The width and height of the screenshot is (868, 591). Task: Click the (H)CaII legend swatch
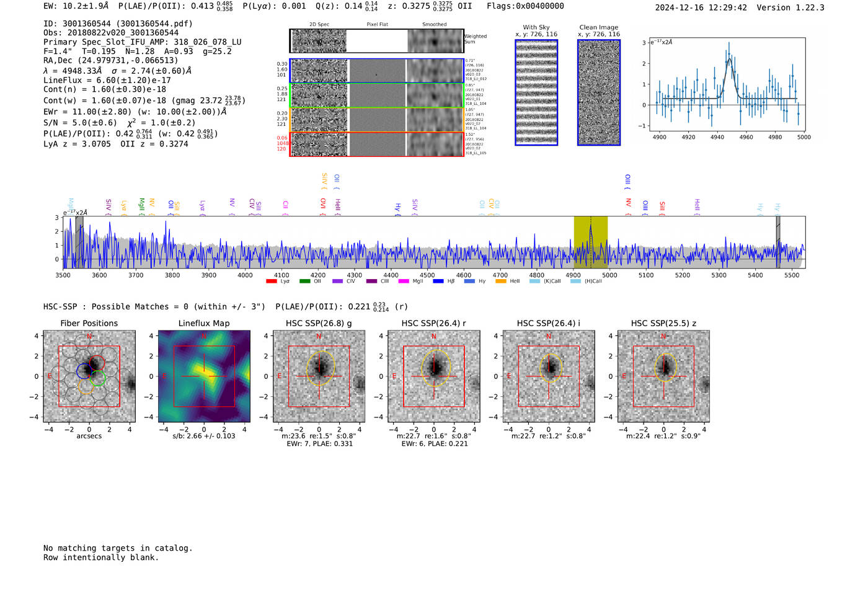pos(575,282)
